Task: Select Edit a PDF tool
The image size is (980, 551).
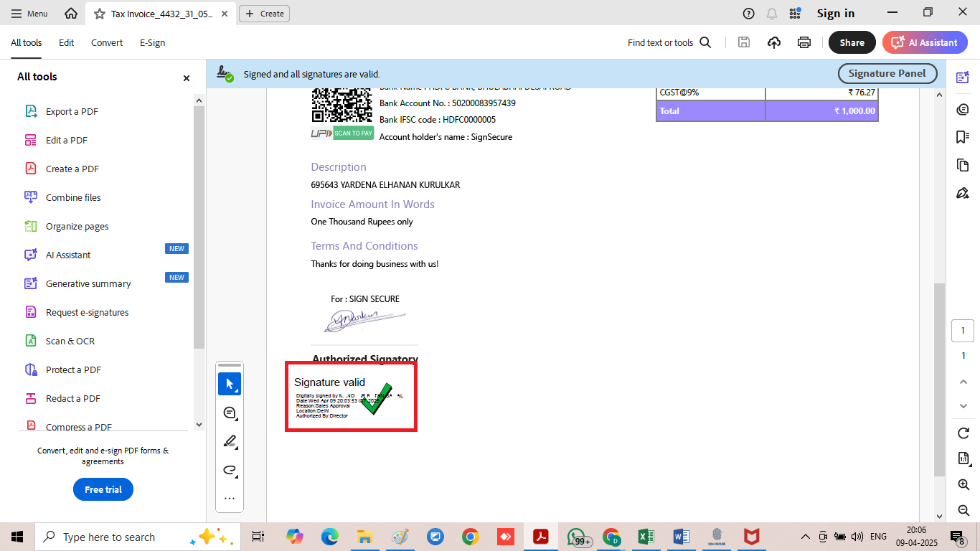Action: click(66, 140)
